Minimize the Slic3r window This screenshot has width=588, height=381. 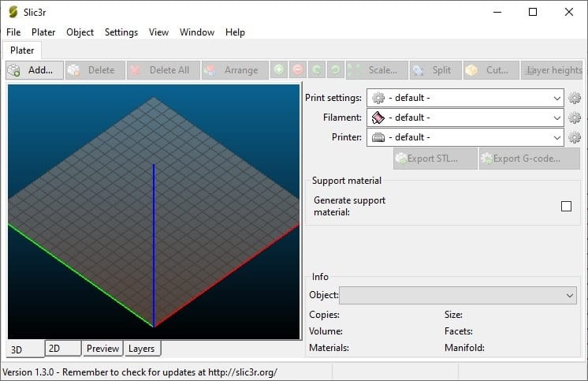pyautogui.click(x=497, y=12)
